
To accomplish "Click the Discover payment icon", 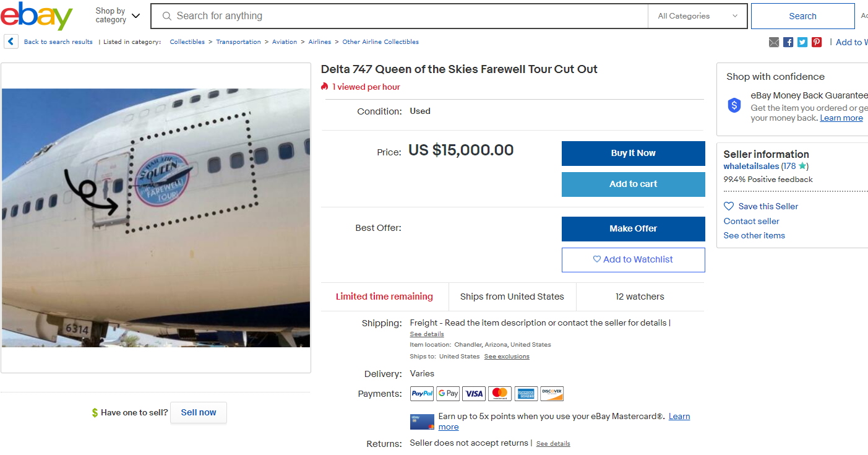I will 551,393.
